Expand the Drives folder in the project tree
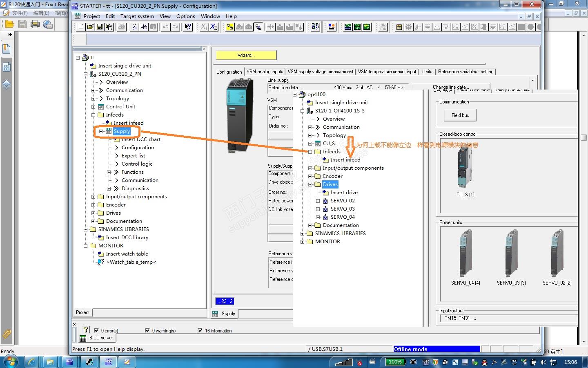Viewport: 588px width, 368px height. [94, 213]
